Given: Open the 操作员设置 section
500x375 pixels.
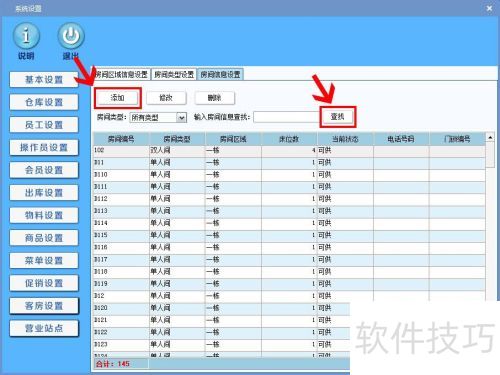Looking at the screenshot, I should coord(44,148).
